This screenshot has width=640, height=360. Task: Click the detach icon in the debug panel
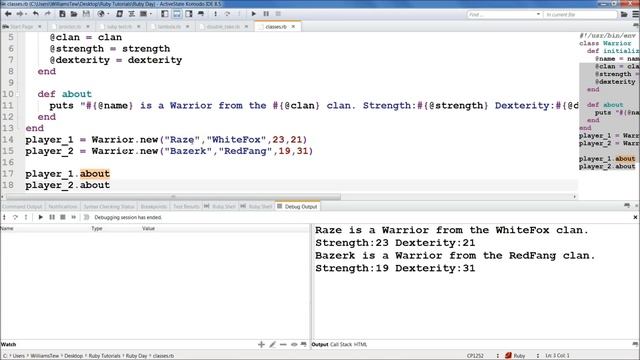(x=74, y=218)
